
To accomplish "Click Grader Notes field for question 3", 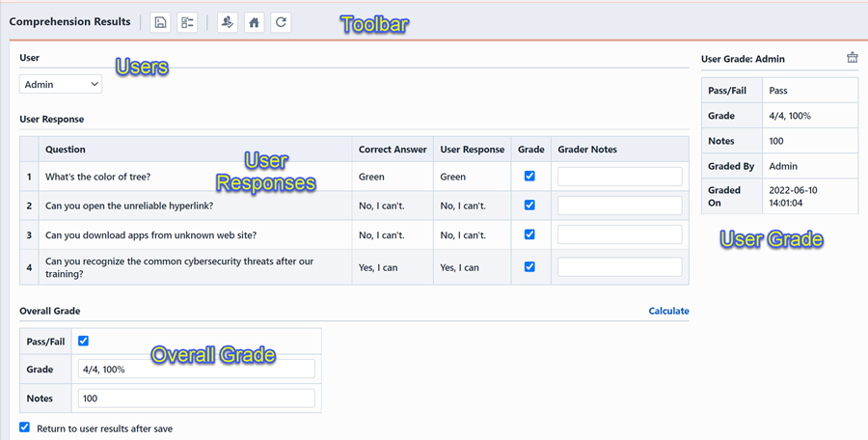I will tap(620, 234).
